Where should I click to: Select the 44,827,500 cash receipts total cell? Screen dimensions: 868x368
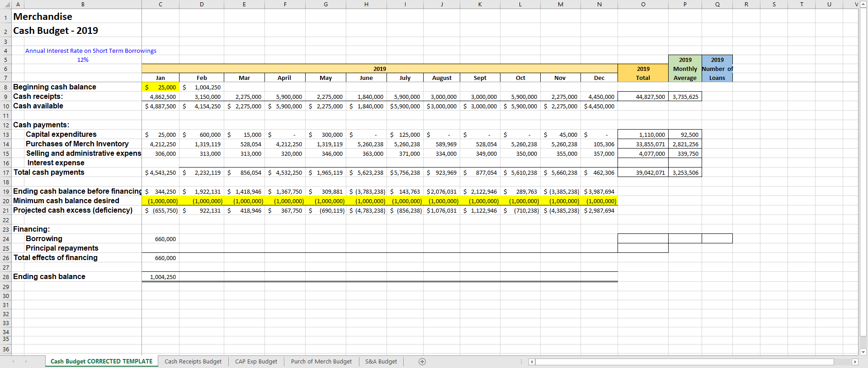[x=643, y=97]
